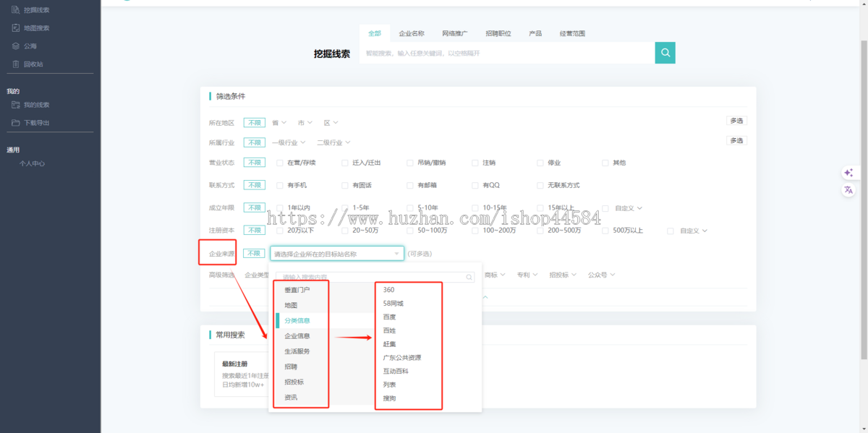The width and height of the screenshot is (868, 433).
Task: Switch to the 招聘职位 tab
Action: (498, 33)
